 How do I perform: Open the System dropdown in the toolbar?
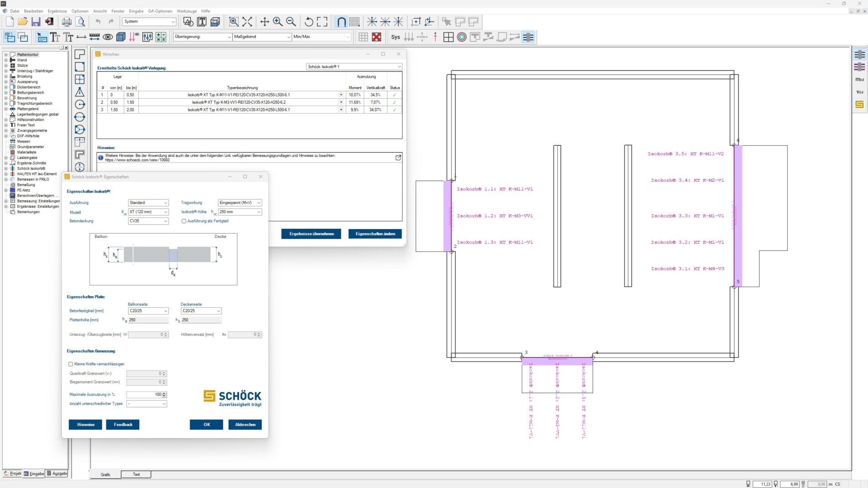[149, 21]
